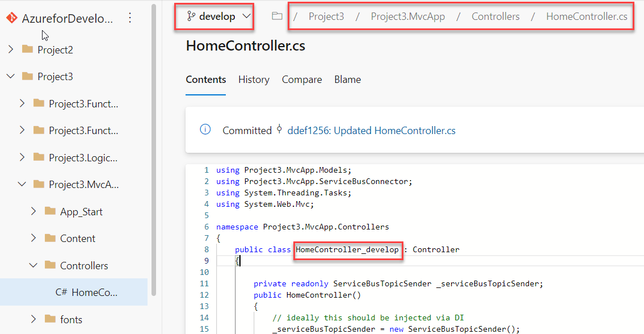Switch to the Blame tab
Viewport: 644px width, 334px height.
click(347, 80)
